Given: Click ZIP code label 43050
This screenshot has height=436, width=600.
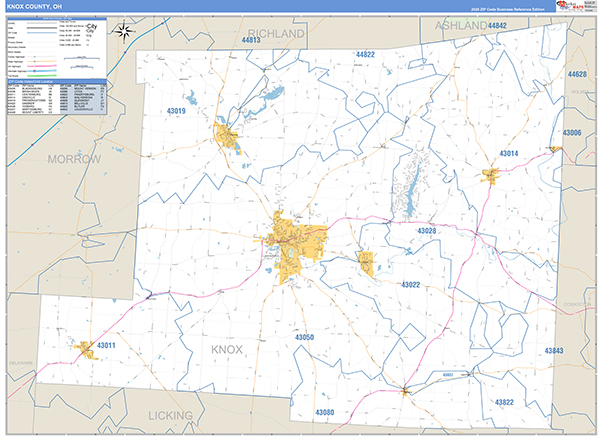Looking at the screenshot, I should (x=305, y=337).
